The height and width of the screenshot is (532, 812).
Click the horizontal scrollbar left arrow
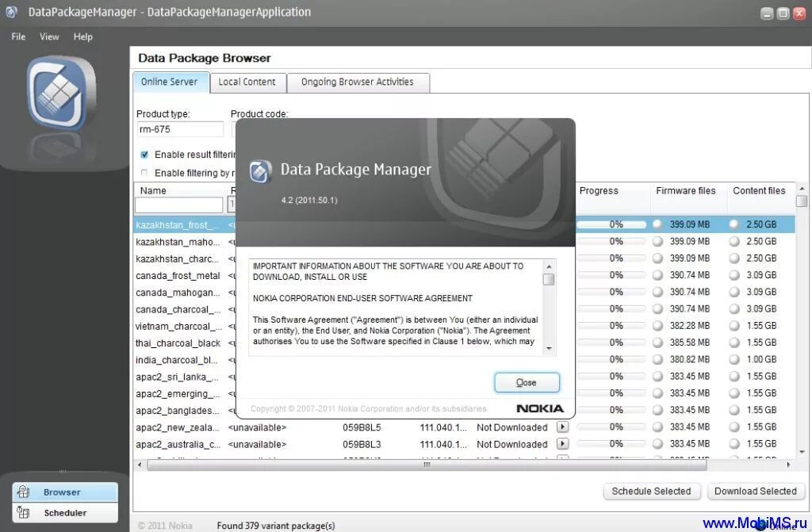140,465
